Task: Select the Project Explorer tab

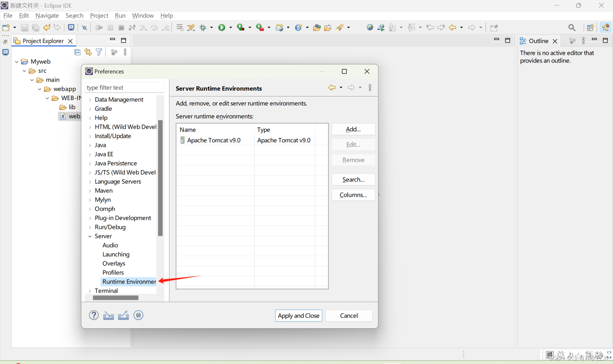Action: pos(43,41)
